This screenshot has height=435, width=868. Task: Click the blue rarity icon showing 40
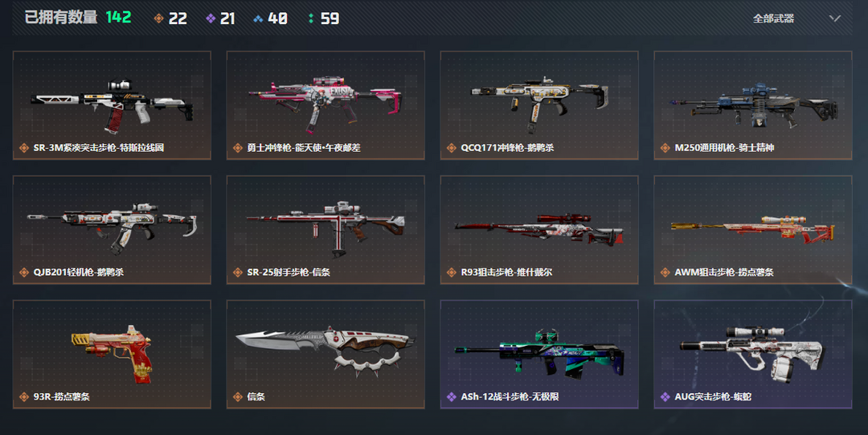pos(258,18)
